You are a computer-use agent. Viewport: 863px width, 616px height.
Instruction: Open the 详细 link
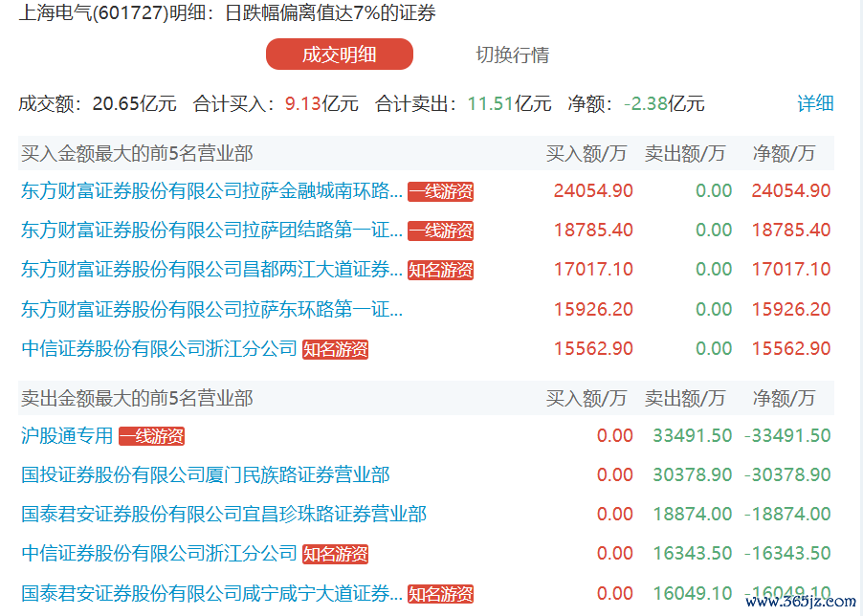coord(815,103)
